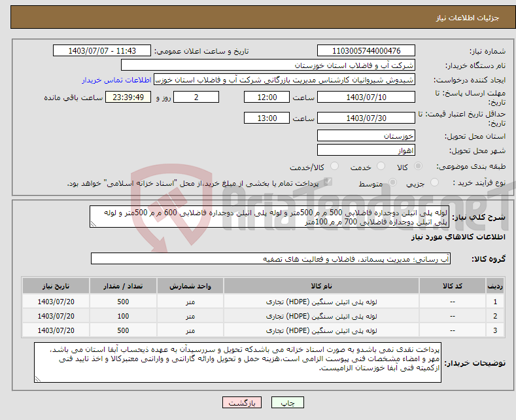This screenshot has width=516, height=420.
Task: Click the need date in row 3
Action: [x=56, y=330]
